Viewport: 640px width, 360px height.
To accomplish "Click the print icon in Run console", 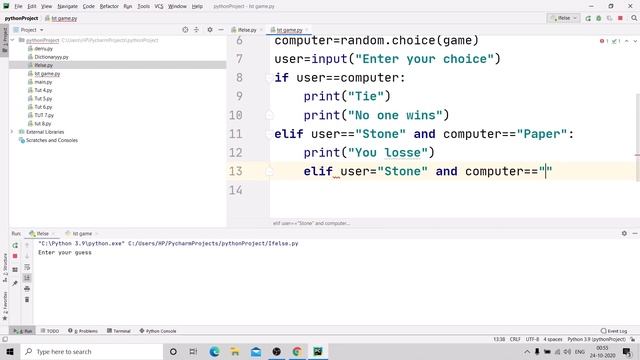I will (27, 289).
